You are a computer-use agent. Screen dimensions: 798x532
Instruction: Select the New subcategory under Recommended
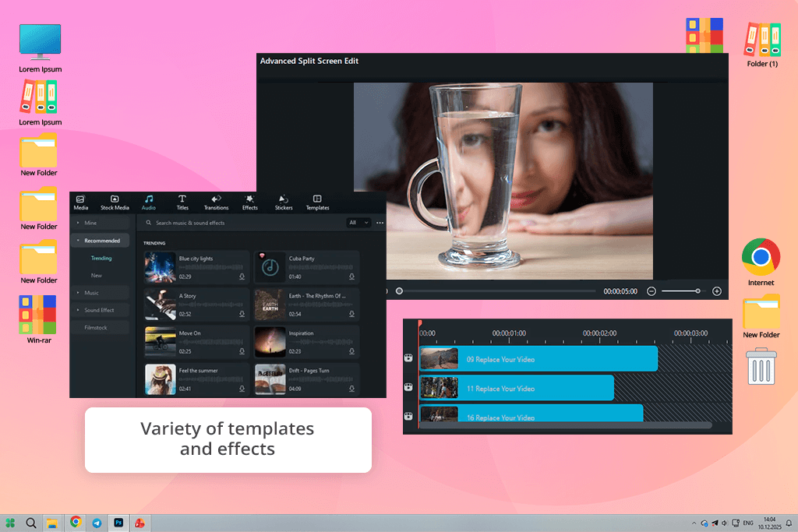click(96, 275)
